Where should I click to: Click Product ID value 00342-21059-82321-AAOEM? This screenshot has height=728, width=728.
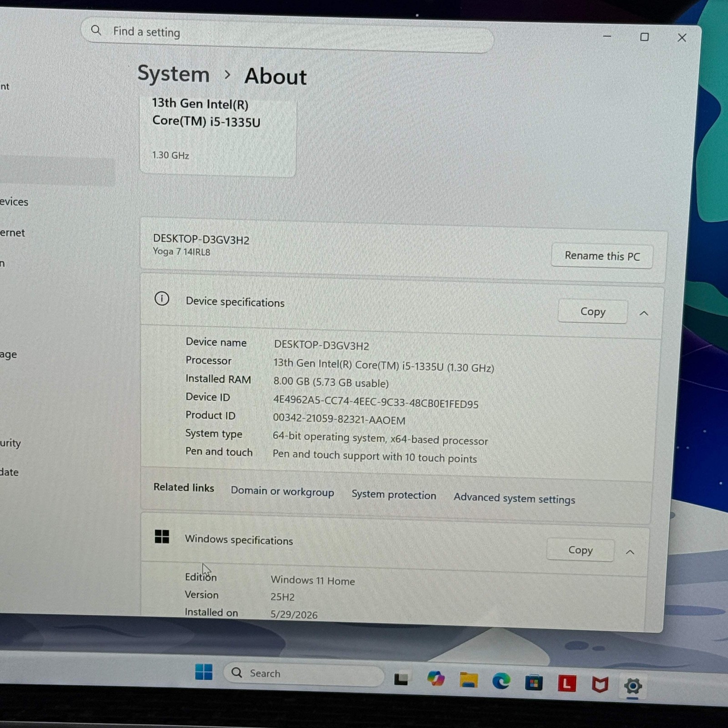339,419
